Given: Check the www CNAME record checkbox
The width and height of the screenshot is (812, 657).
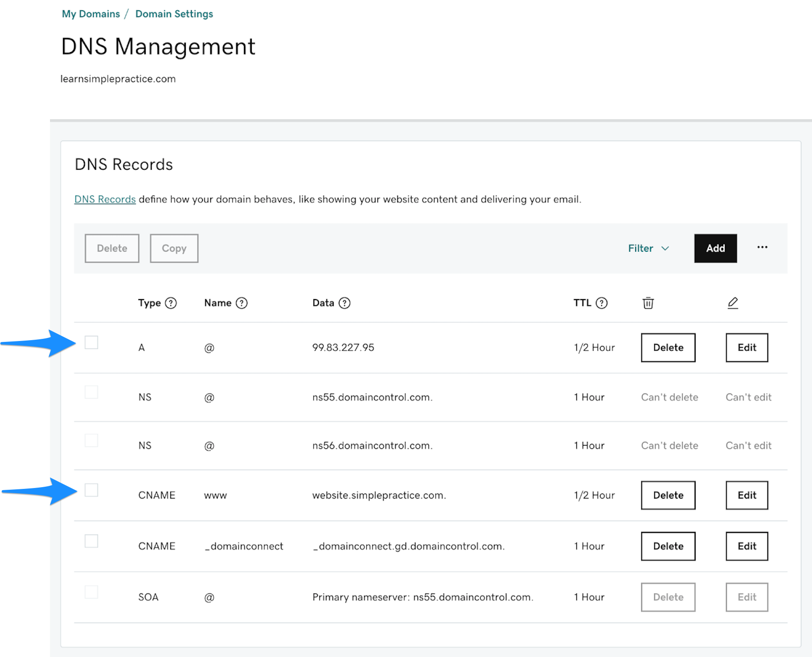Looking at the screenshot, I should tap(91, 490).
